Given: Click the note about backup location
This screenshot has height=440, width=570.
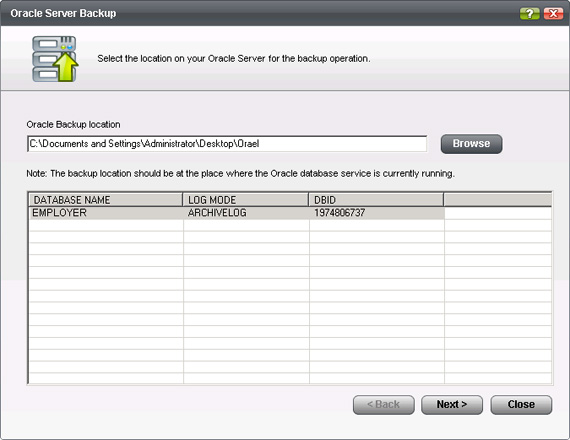Looking at the screenshot, I should [240, 173].
